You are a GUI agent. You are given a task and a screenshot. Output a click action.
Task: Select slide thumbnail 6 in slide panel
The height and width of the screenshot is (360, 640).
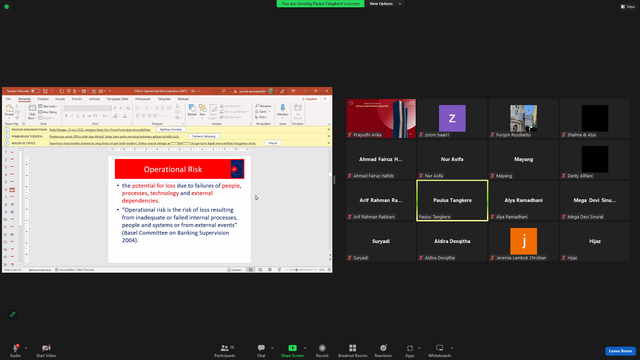12,190
